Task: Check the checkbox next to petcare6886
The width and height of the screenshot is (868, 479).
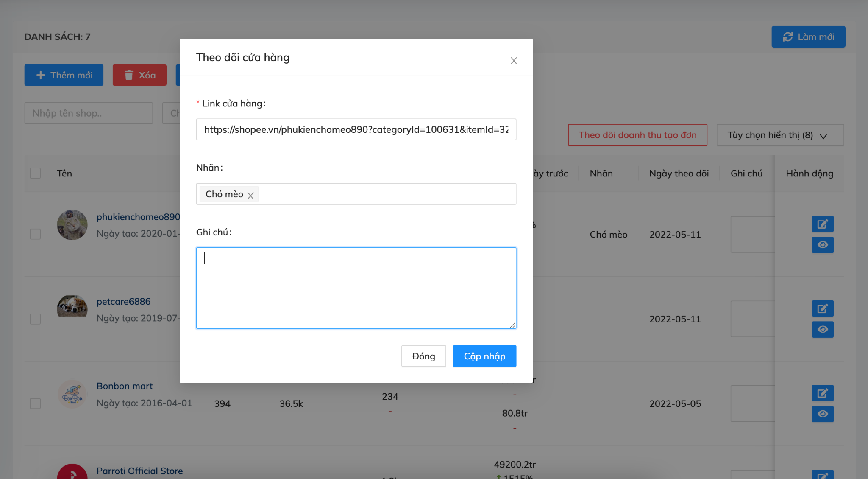Action: point(35,319)
